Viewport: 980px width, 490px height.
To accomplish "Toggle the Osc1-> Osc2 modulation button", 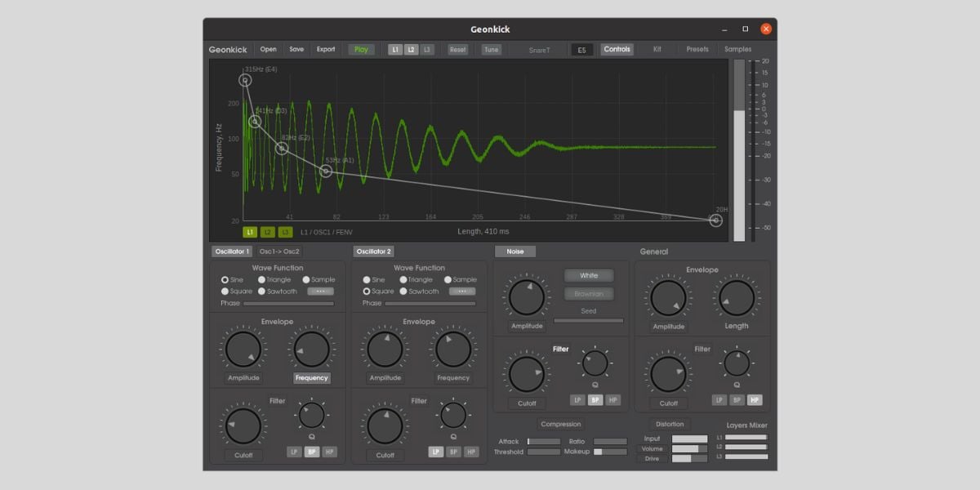I will 279,252.
